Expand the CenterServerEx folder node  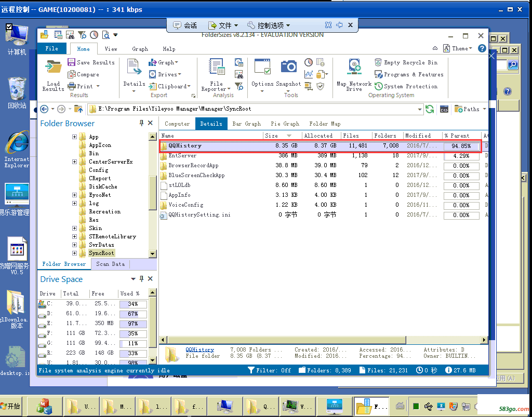[x=74, y=162]
